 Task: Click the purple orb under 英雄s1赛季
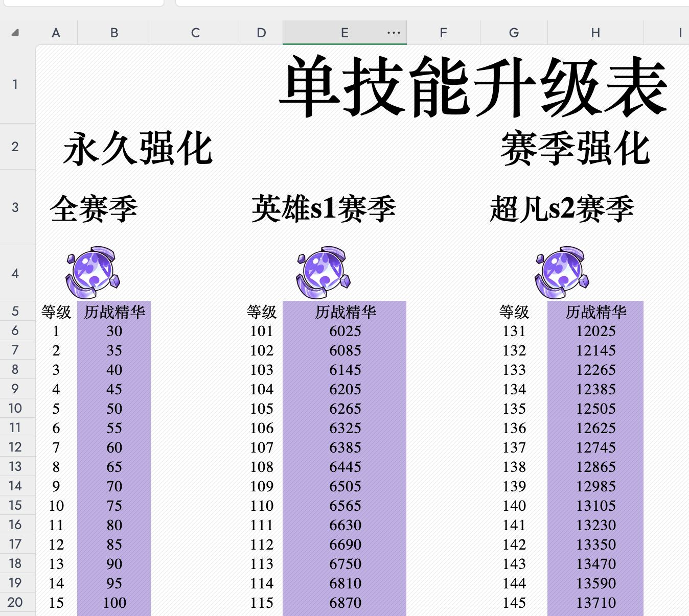[323, 272]
